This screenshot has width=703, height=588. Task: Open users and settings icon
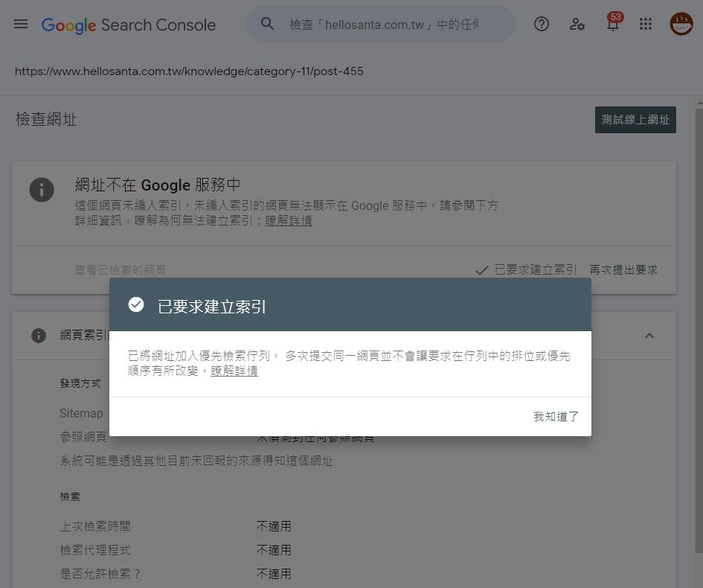(x=577, y=24)
